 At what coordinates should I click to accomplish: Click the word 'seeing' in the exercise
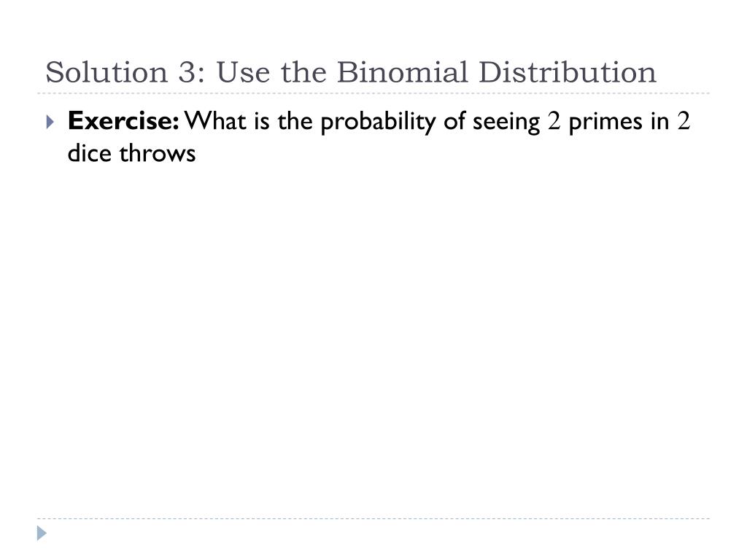point(506,122)
